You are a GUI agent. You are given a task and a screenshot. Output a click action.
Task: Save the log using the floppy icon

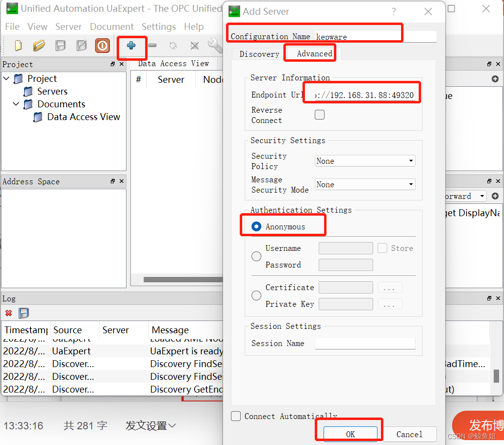[x=24, y=313]
